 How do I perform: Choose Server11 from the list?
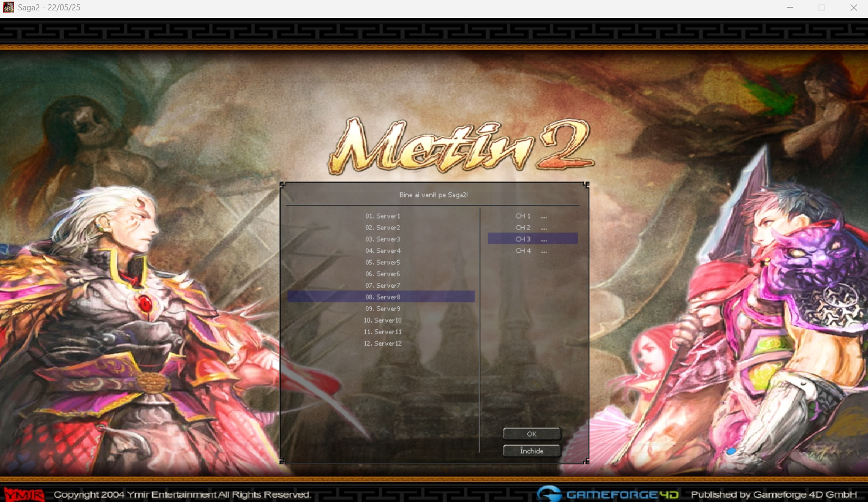pyautogui.click(x=382, y=332)
